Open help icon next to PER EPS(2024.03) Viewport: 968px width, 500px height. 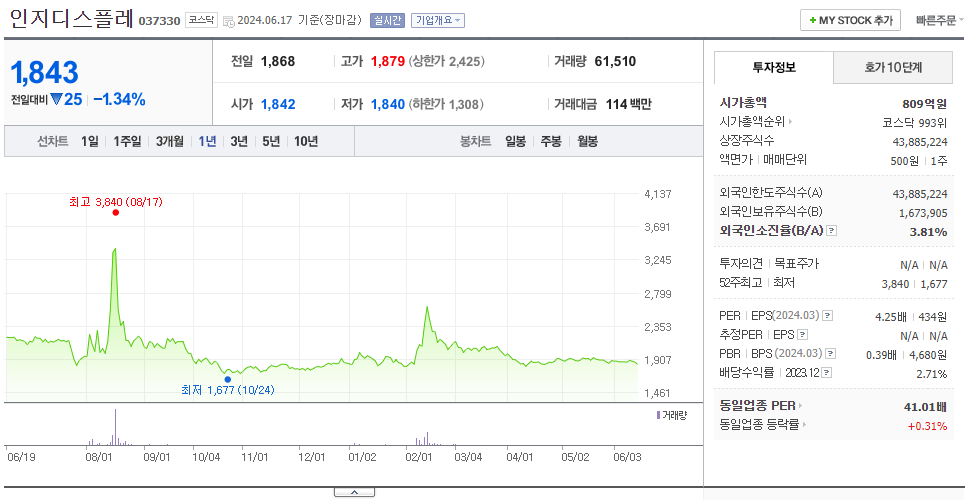828,316
